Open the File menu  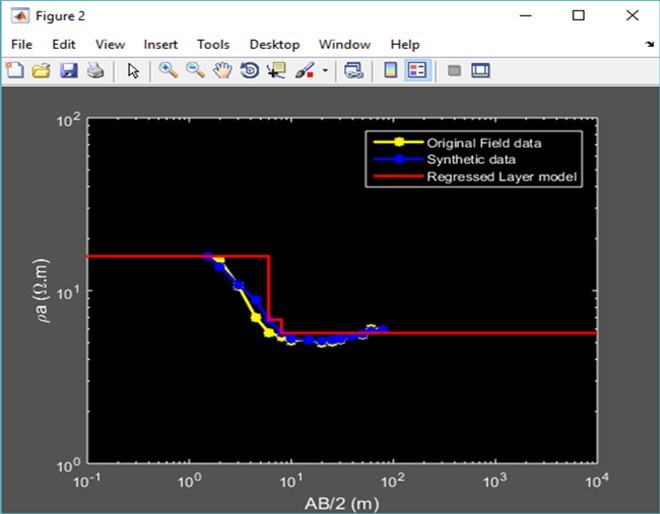22,44
